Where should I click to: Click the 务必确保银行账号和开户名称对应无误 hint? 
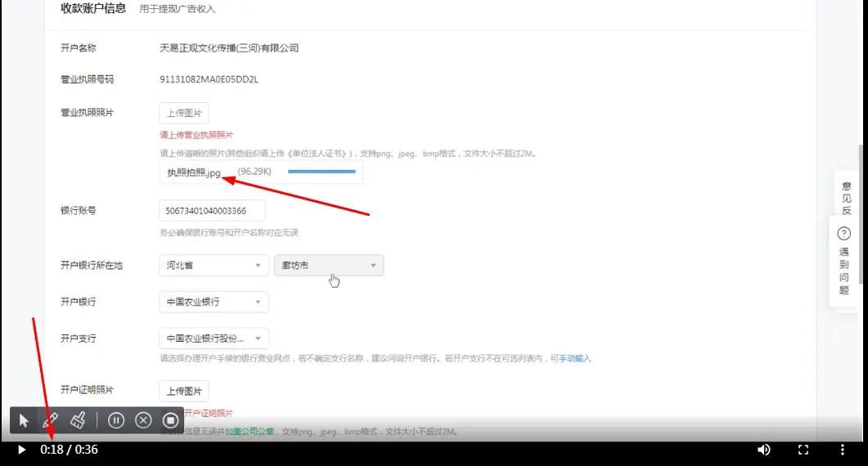click(x=229, y=232)
